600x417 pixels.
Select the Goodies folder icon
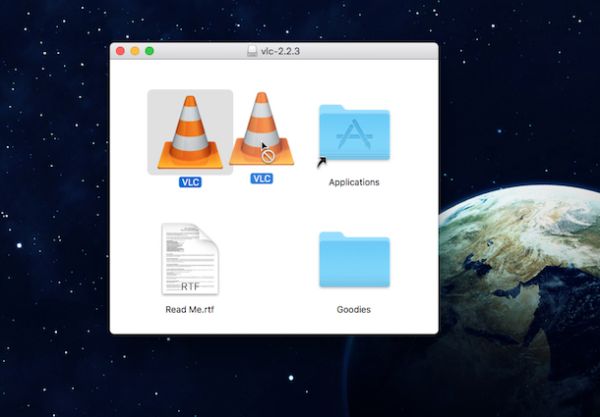pyautogui.click(x=354, y=261)
